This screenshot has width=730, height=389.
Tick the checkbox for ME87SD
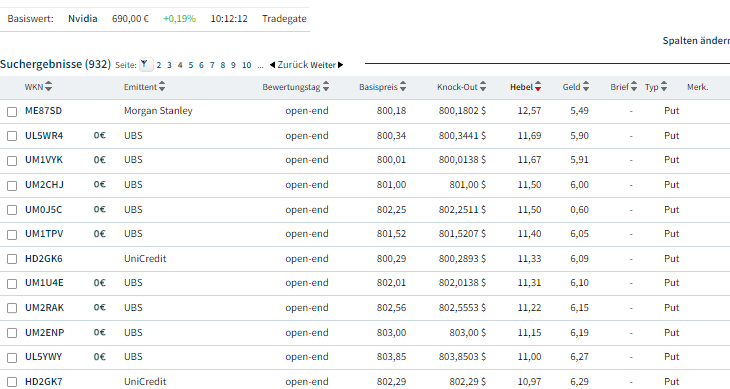(x=12, y=112)
